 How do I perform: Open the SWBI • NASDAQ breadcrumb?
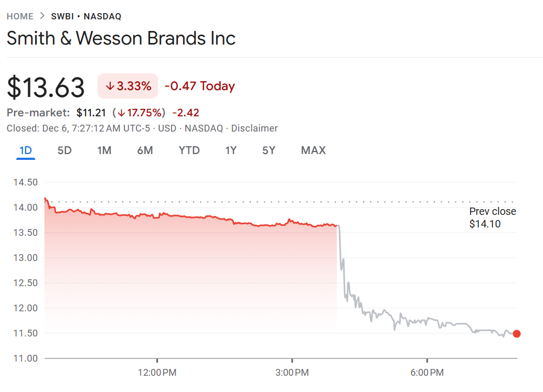[86, 16]
